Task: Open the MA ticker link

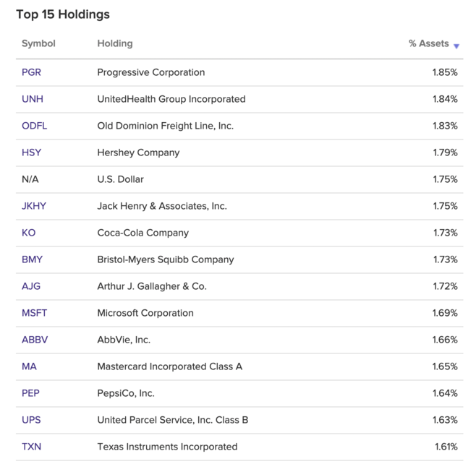Action: (x=29, y=366)
